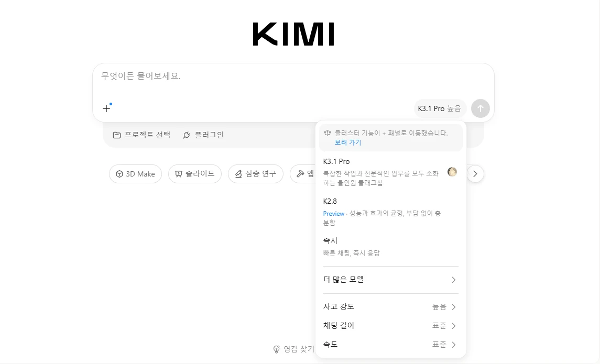Open the 사고 강도 setting
This screenshot has height=364, width=600.
(x=391, y=307)
